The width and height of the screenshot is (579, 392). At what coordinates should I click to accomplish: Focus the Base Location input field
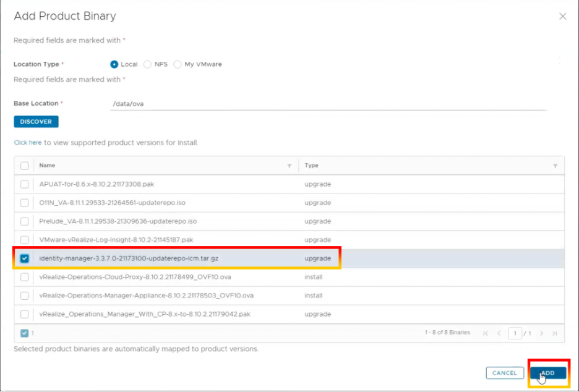pyautogui.click(x=328, y=104)
